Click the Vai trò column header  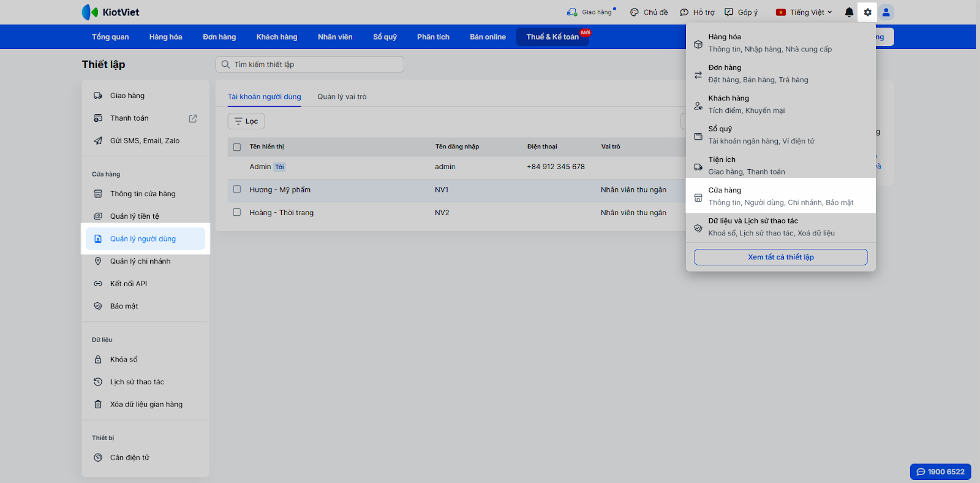pos(611,147)
